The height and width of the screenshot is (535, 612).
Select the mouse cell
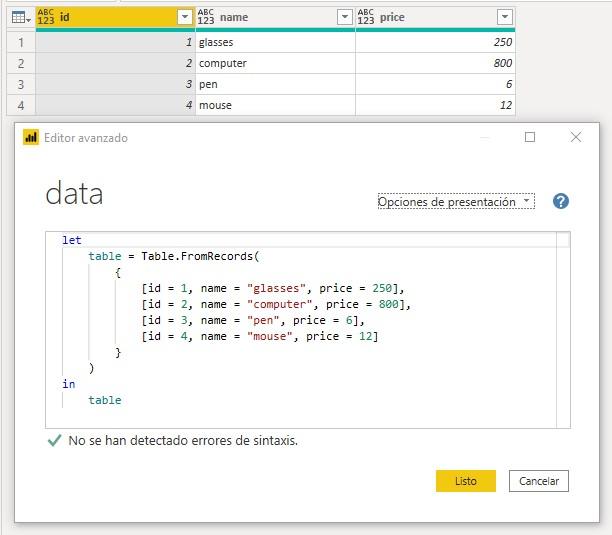coord(275,105)
